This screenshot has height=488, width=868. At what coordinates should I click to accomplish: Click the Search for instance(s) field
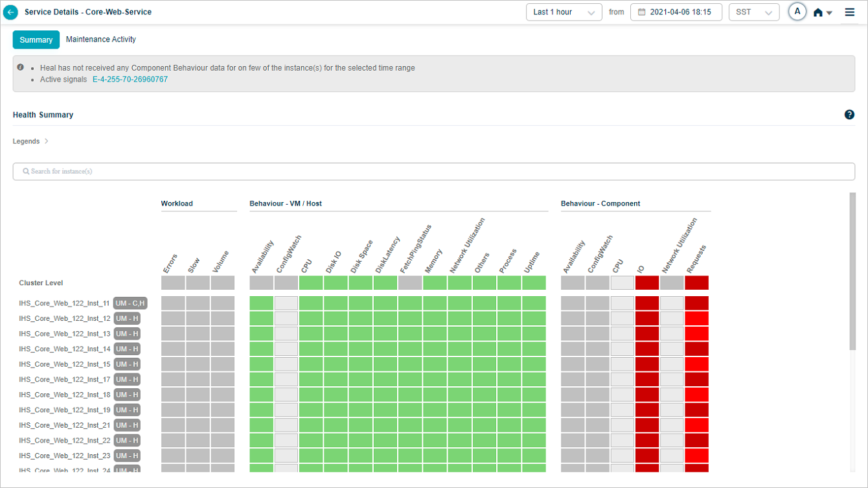point(434,172)
